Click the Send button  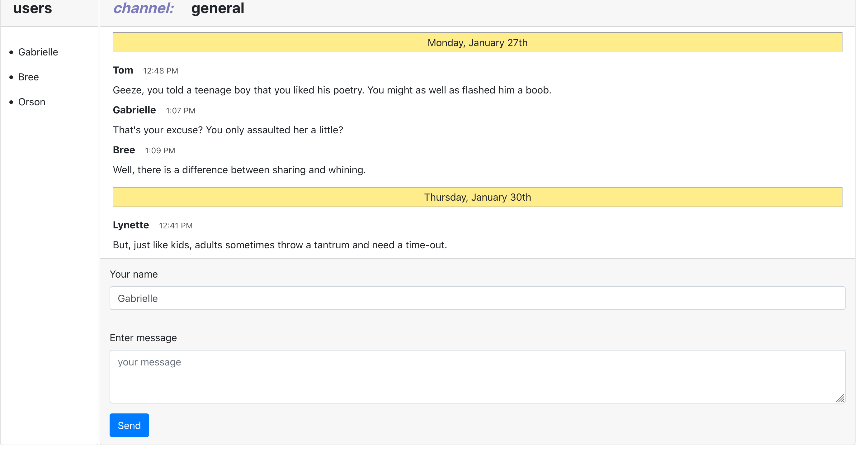point(129,425)
